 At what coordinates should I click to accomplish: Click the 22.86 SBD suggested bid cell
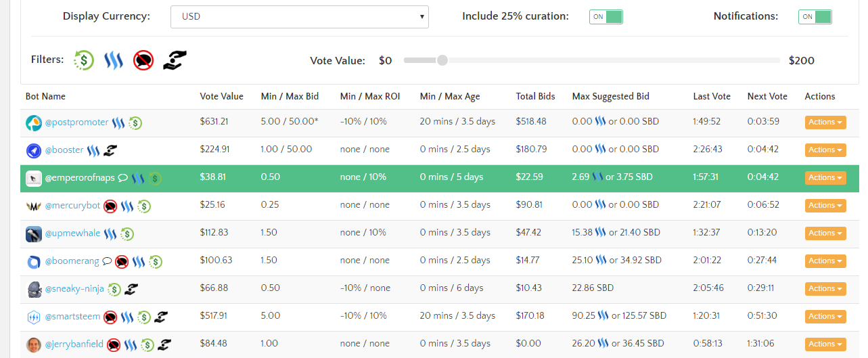[593, 288]
